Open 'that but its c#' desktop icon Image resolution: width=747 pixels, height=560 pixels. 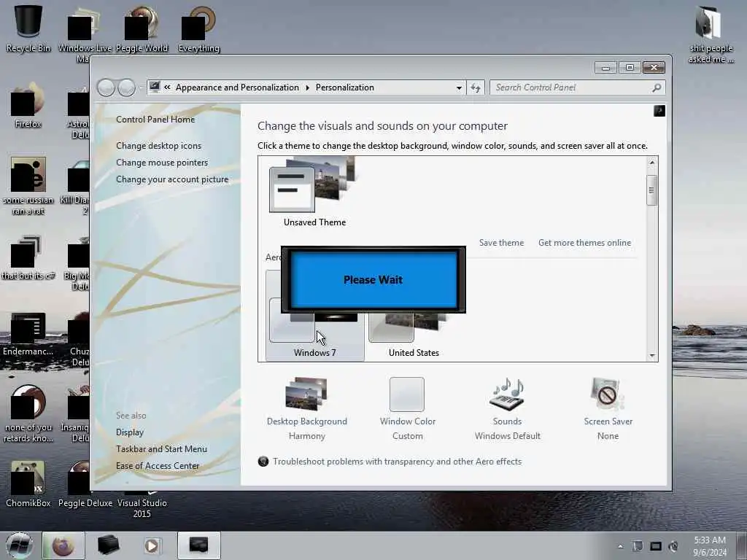[28, 257]
